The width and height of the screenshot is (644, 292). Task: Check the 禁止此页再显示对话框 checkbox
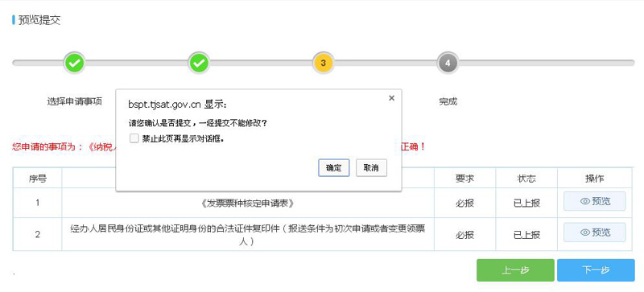point(134,139)
